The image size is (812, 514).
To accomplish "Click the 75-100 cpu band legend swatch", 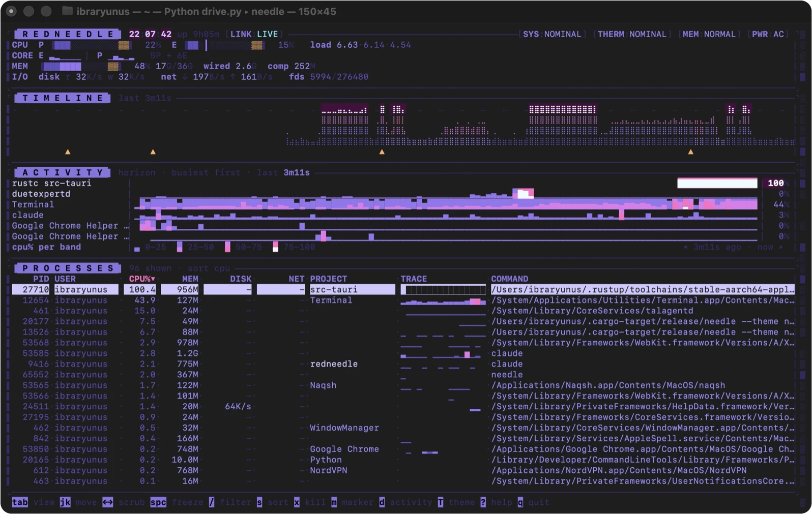I will coord(275,247).
